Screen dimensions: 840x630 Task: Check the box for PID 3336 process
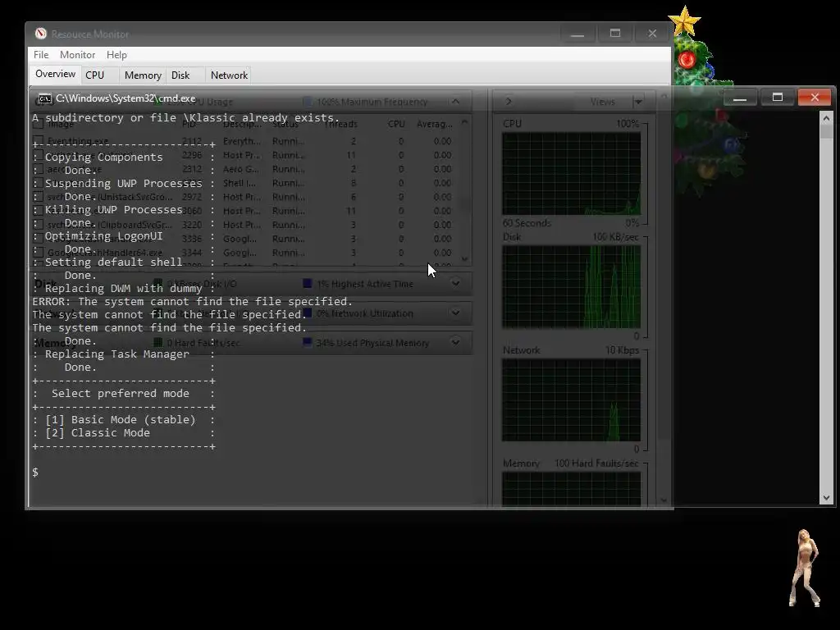pos(38,239)
